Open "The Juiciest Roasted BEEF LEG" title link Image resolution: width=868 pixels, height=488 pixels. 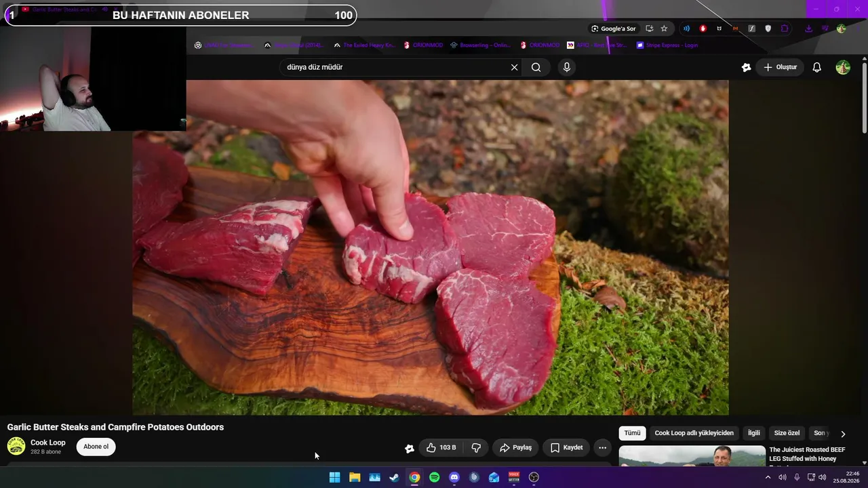tap(807, 454)
